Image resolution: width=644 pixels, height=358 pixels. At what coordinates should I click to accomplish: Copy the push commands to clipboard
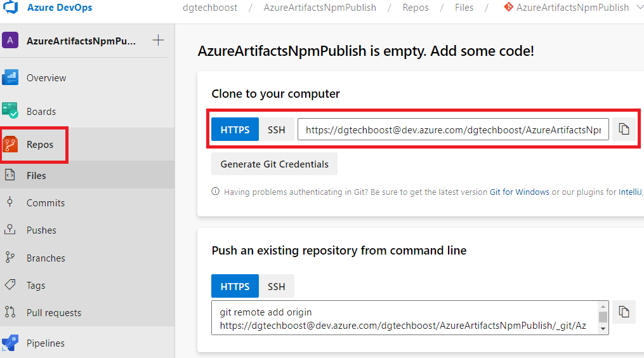[624, 312]
